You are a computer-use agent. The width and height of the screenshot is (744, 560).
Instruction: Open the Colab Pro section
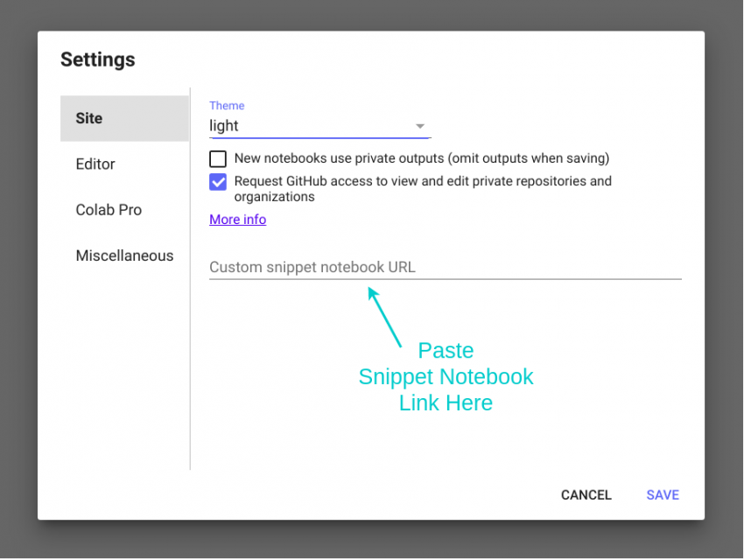[x=109, y=209]
